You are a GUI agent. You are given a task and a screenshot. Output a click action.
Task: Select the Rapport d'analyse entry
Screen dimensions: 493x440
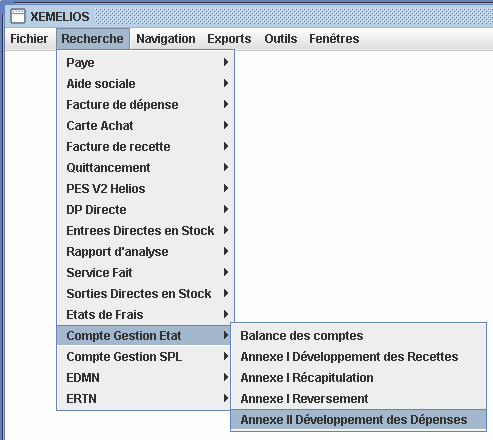[146, 251]
